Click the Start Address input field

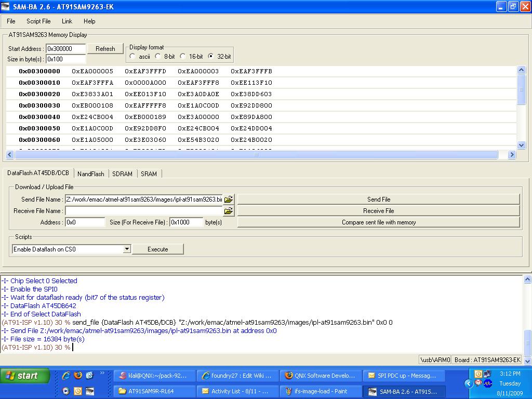(x=66, y=49)
